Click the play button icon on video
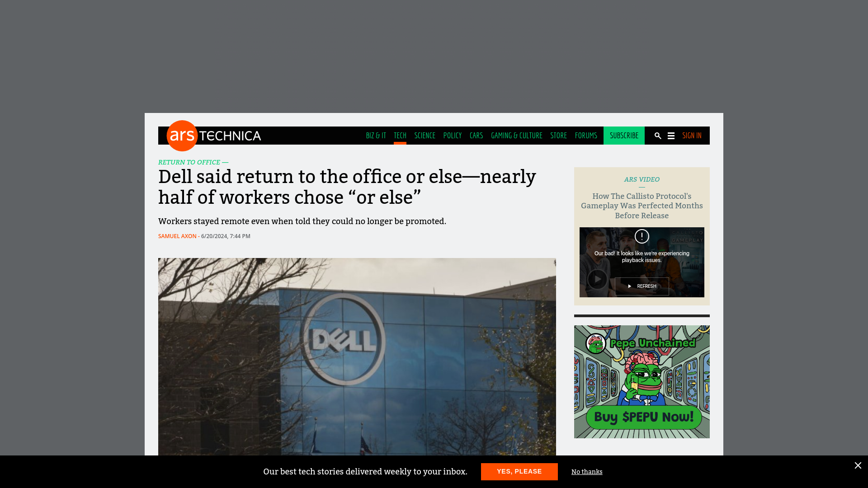868x488 pixels. [597, 279]
